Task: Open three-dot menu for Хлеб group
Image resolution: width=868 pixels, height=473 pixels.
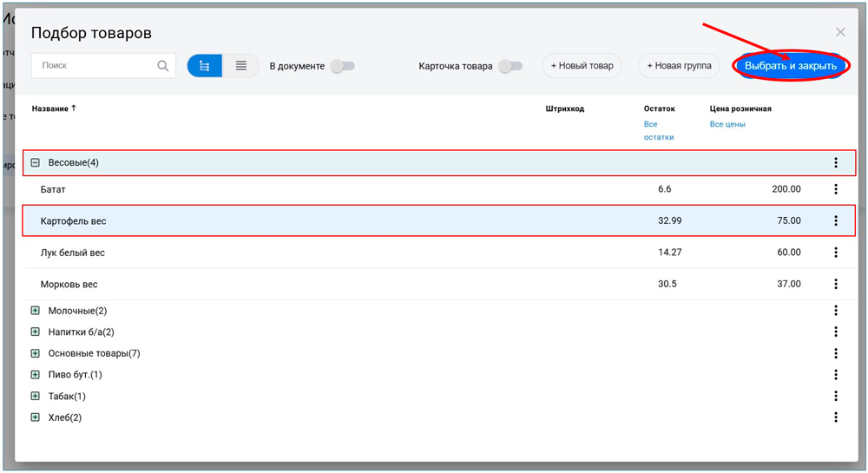Action: pos(835,417)
